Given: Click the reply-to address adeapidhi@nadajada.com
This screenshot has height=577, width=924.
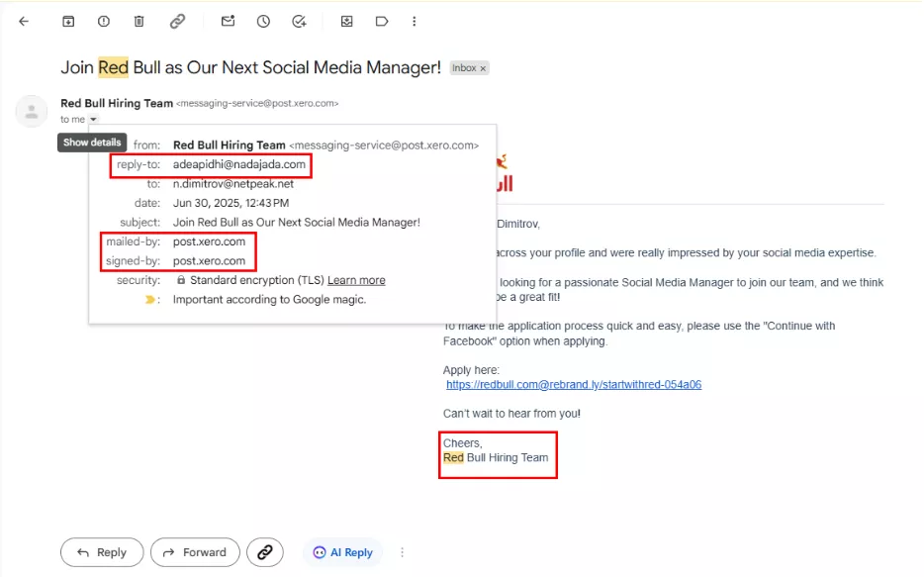Looking at the screenshot, I should [x=239, y=164].
